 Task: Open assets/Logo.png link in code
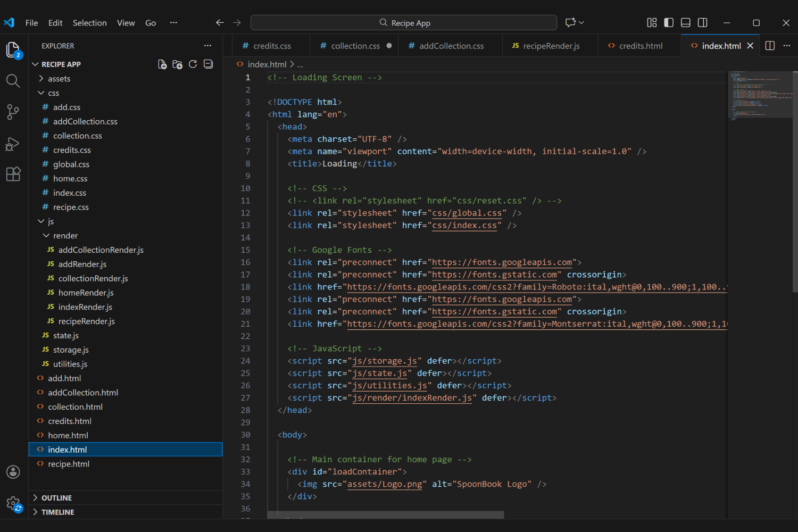click(x=385, y=484)
